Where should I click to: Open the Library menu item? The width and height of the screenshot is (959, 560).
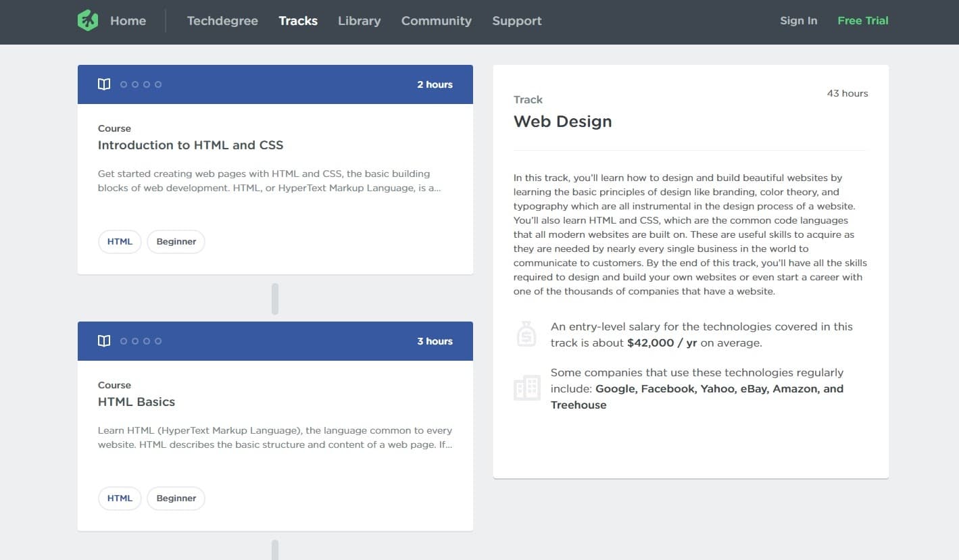coord(359,21)
